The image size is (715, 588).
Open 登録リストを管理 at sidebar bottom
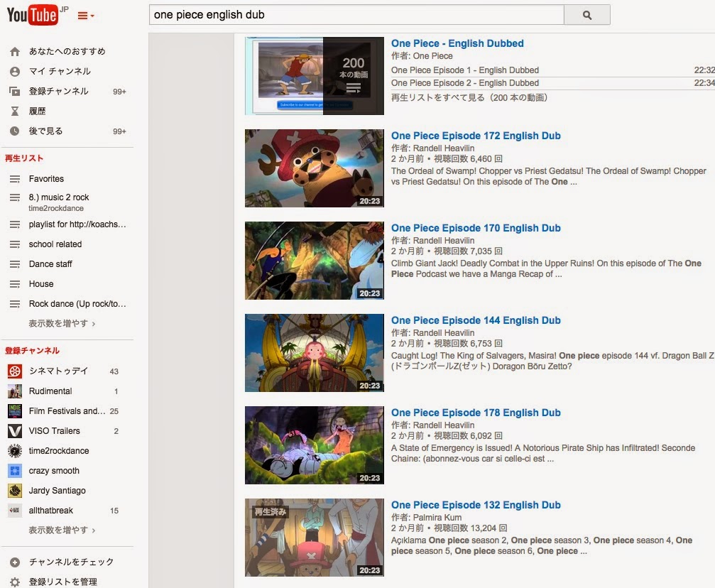pos(63,582)
